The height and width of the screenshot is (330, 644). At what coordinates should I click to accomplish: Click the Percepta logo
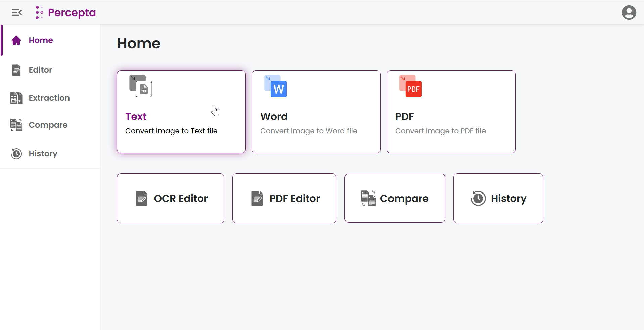65,12
